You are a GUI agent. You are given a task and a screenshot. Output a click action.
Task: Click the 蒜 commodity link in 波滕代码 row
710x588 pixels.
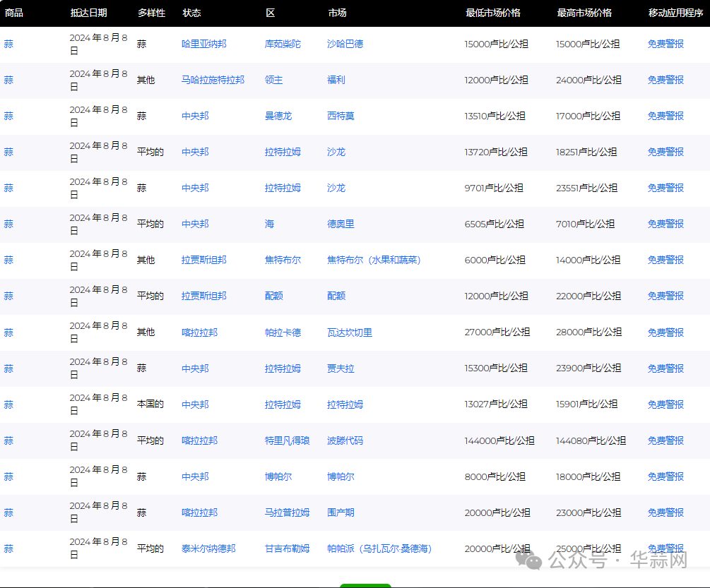8,440
